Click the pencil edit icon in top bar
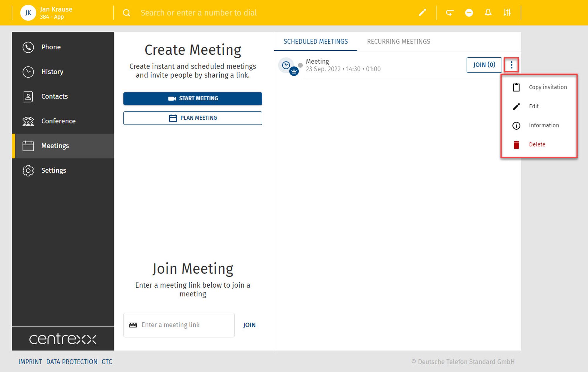The image size is (588, 372). tap(422, 12)
